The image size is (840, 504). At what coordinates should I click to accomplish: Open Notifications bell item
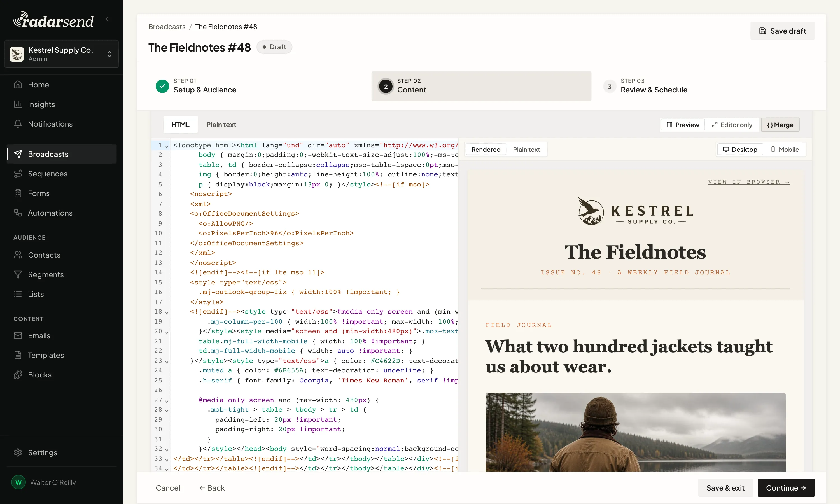pyautogui.click(x=61, y=124)
